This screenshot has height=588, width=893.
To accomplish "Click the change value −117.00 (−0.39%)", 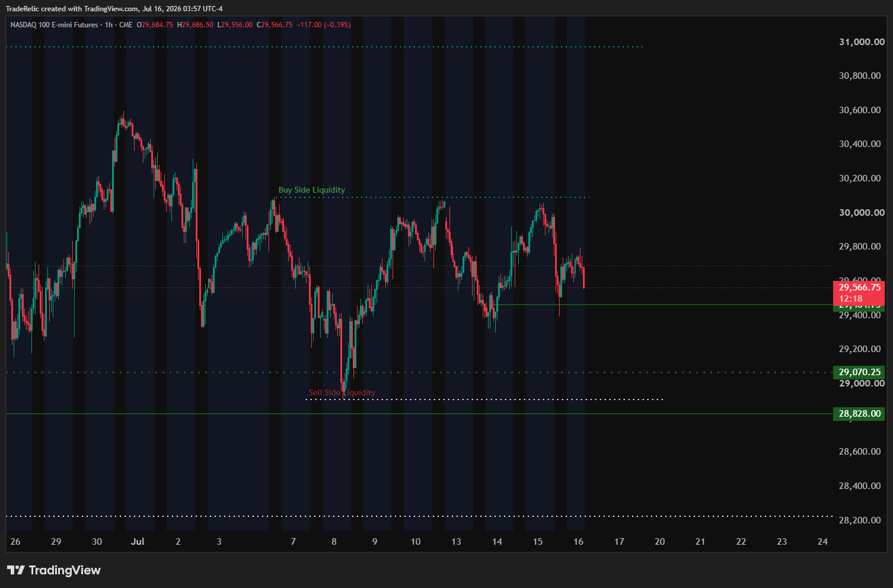I will (x=324, y=25).
